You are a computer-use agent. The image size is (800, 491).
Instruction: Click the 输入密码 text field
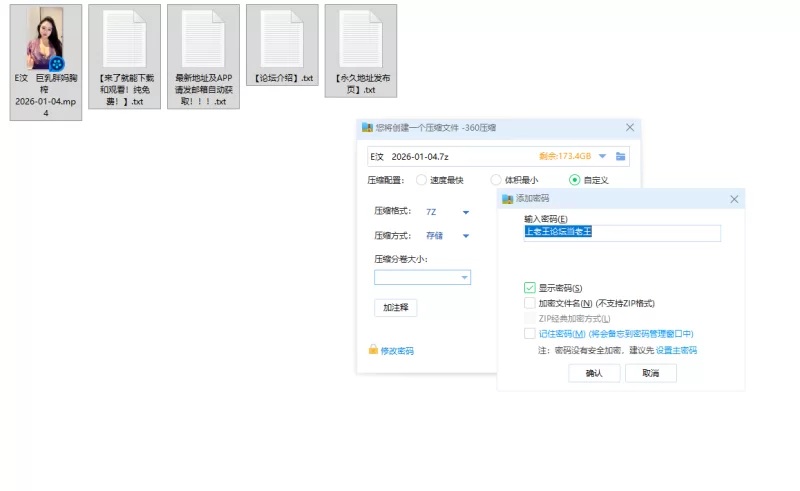[621, 233]
